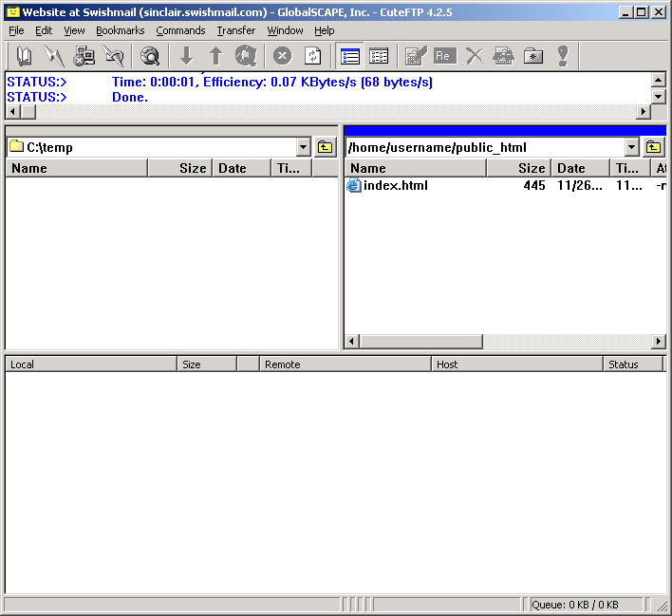Click the Download arrow icon
Screen dimensions: 672x616
(186, 56)
